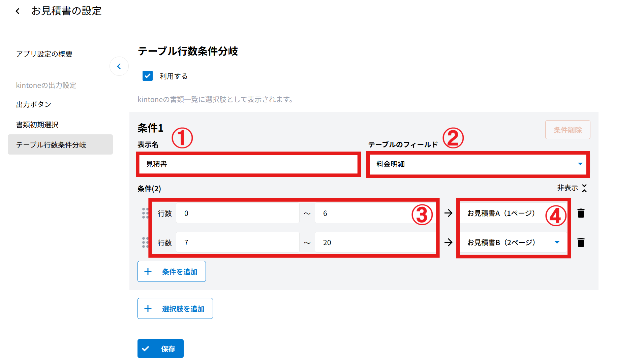Select 書類初期選択 in the sidebar
Image resolution: width=644 pixels, height=364 pixels.
[x=37, y=125]
